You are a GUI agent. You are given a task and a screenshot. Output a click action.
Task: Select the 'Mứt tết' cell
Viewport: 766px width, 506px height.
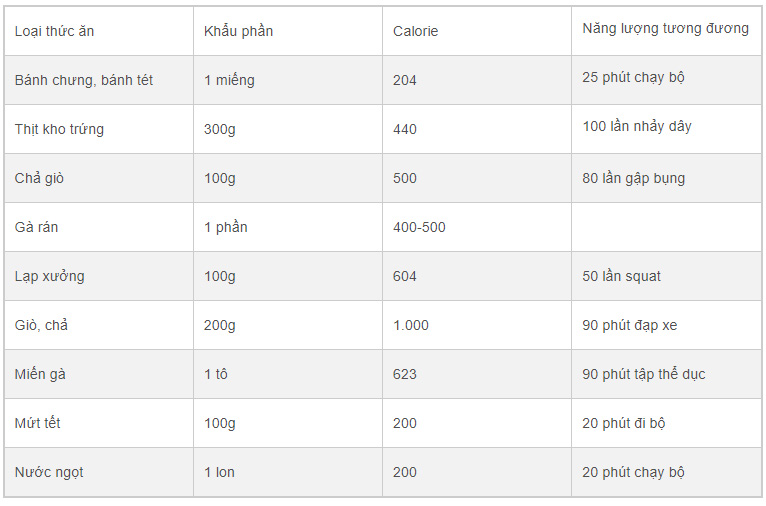[38, 423]
